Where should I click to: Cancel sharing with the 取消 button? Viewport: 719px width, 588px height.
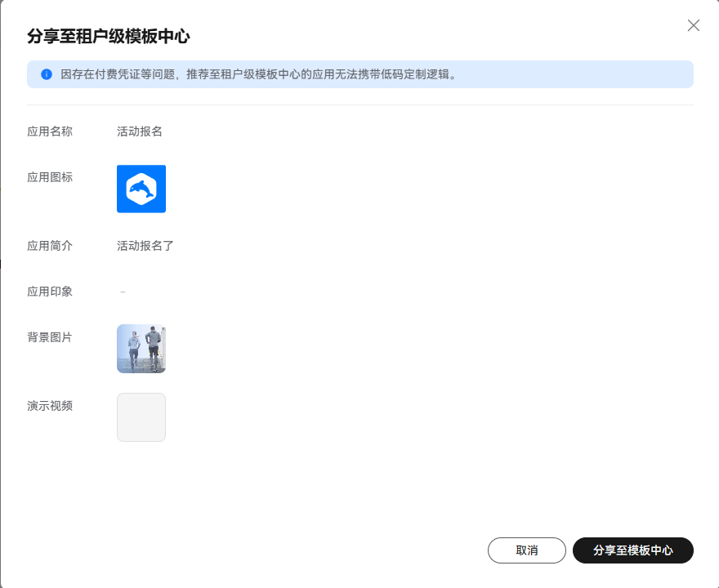click(x=527, y=550)
